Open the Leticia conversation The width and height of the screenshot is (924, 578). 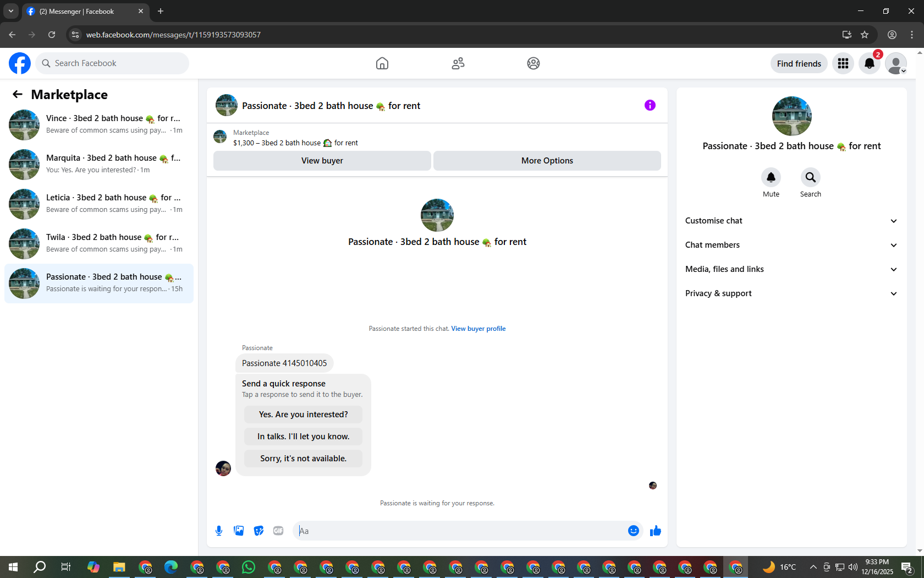point(99,204)
